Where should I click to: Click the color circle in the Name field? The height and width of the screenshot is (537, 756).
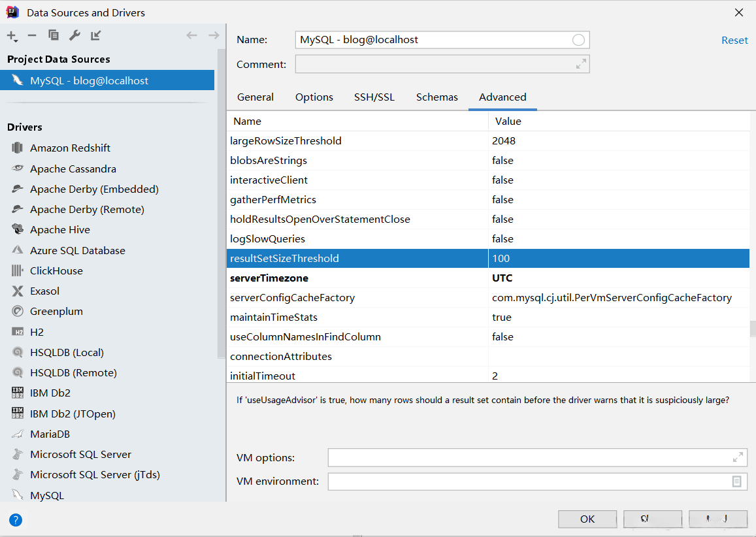[x=578, y=40]
